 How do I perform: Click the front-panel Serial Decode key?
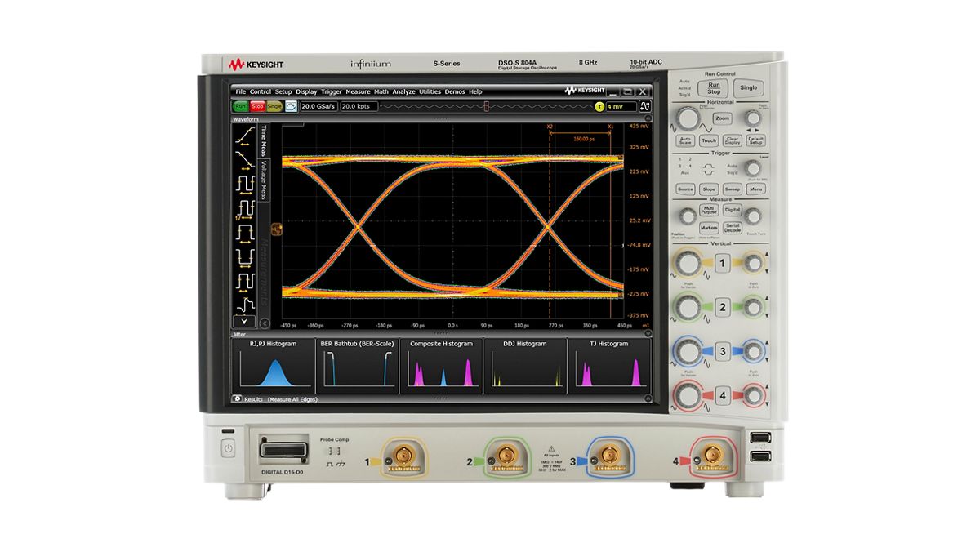pos(733,229)
